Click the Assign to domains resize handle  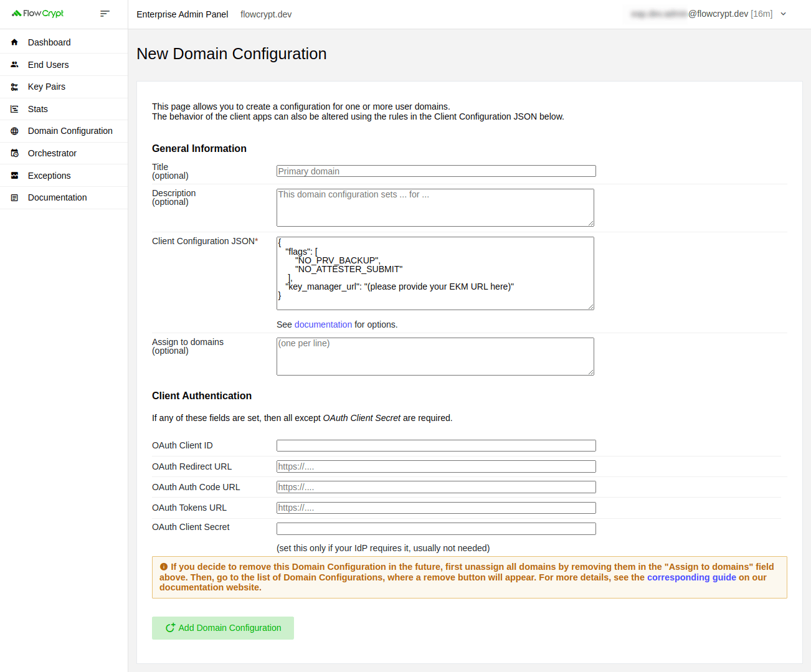590,372
